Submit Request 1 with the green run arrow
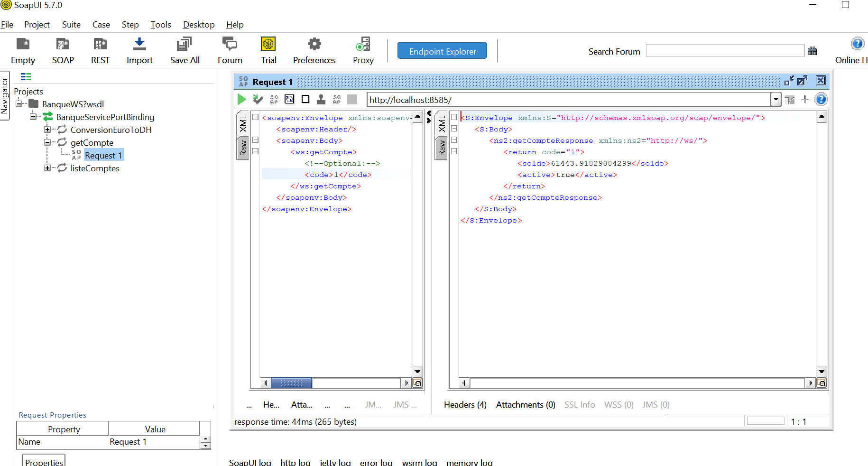This screenshot has width=868, height=466. tap(241, 99)
